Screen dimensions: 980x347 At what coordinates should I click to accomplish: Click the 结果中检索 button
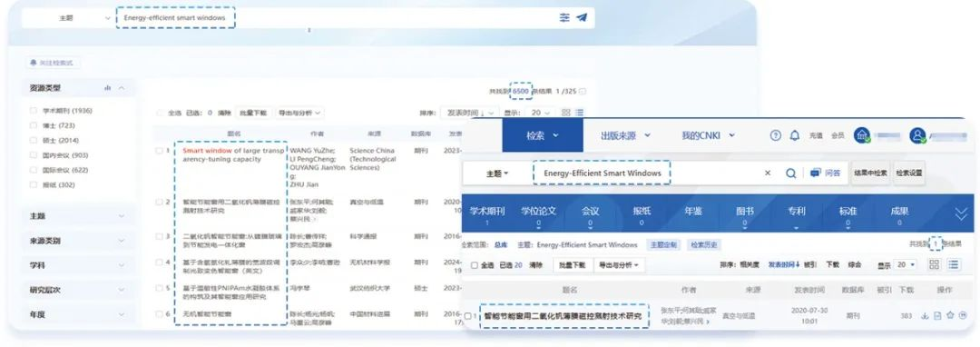[870, 173]
